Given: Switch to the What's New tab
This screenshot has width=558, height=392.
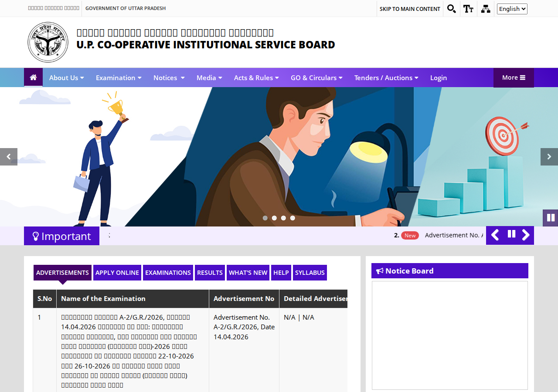Looking at the screenshot, I should click(x=248, y=273).
